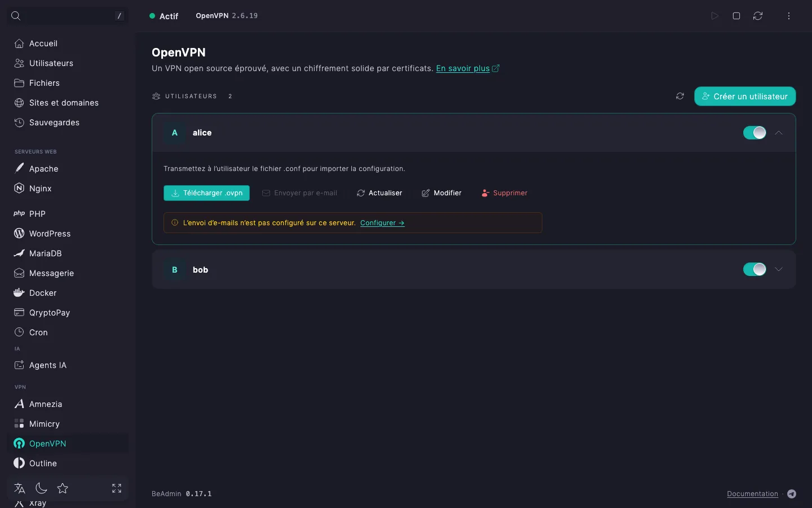Open Amnezia VPN page
Viewport: 812px width, 508px height.
(x=68, y=404)
